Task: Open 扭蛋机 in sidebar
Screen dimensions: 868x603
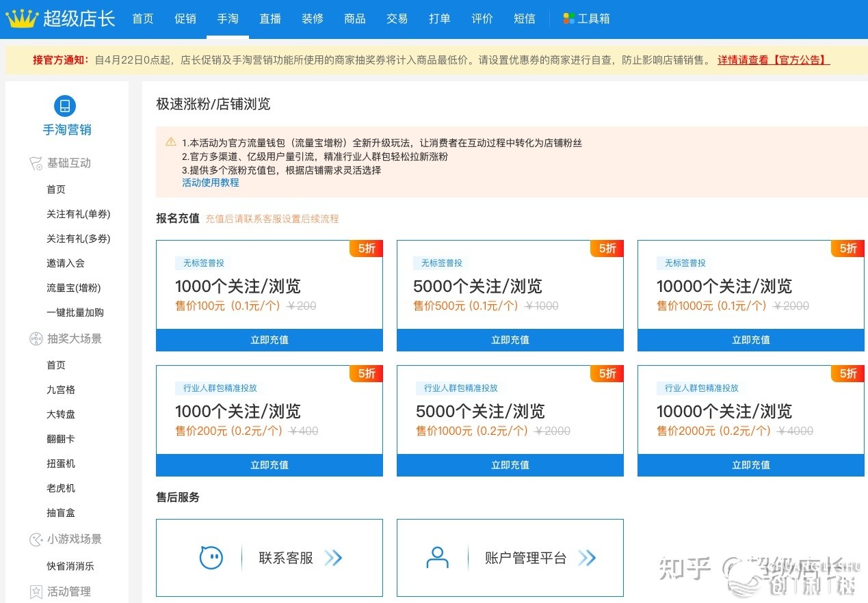Action: 61,464
